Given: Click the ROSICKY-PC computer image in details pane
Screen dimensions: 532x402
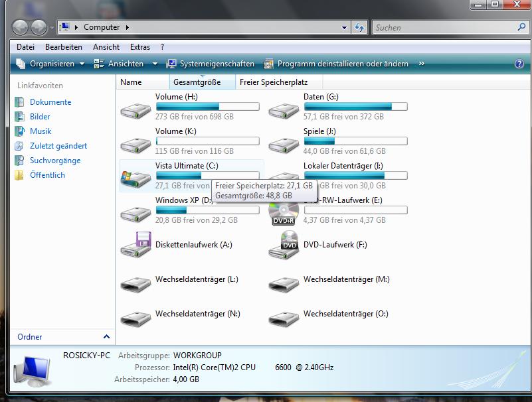Looking at the screenshot, I should click(x=33, y=371).
